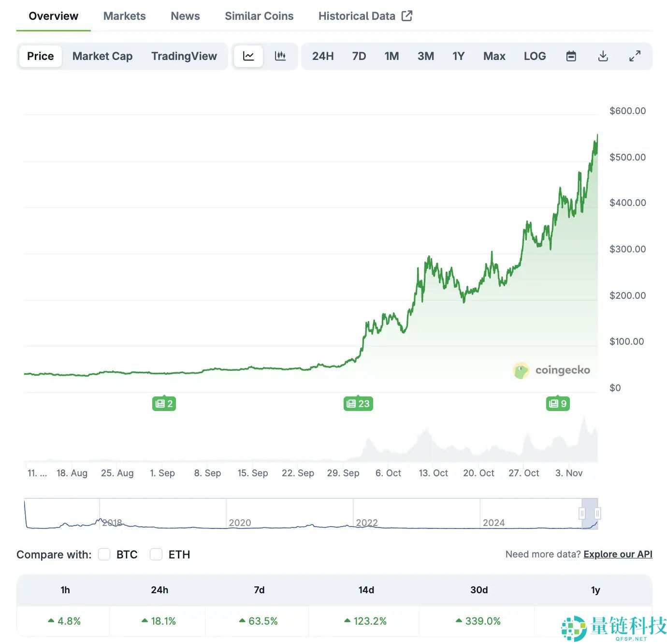This screenshot has width=667, height=644.
Task: Open news marker with 23 articles
Action: point(358,404)
